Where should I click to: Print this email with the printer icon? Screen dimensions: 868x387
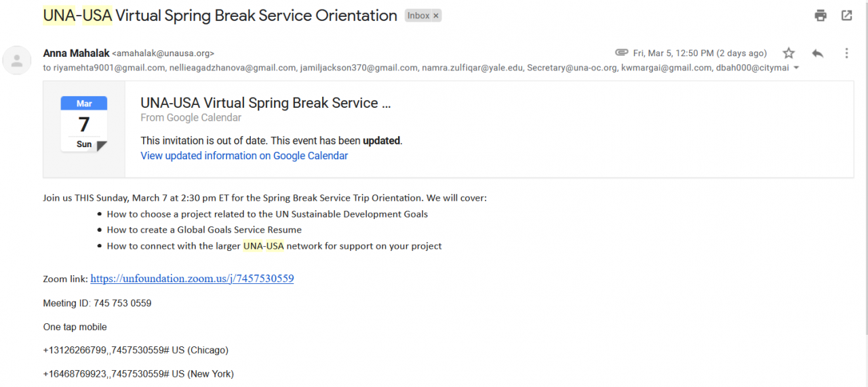pyautogui.click(x=821, y=16)
